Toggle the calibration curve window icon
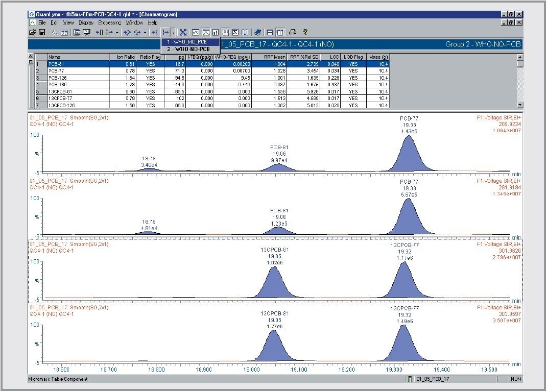 coord(196,33)
